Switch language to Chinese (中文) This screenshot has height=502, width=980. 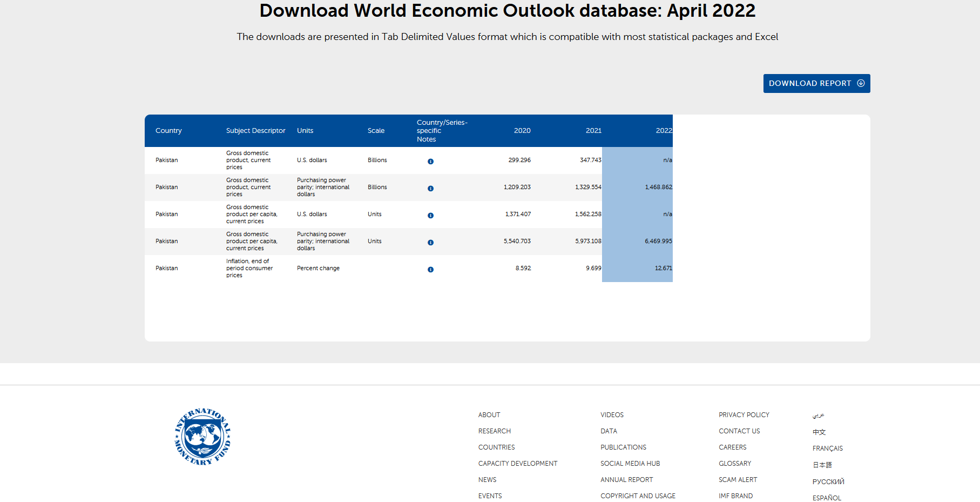click(819, 432)
